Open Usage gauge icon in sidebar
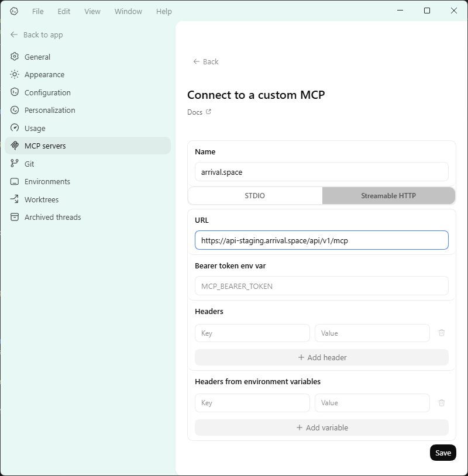The image size is (468, 476). coord(15,128)
